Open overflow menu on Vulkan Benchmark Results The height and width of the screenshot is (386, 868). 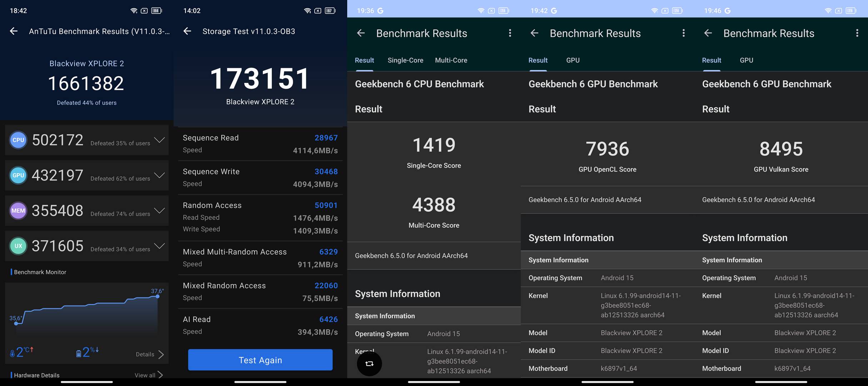857,33
